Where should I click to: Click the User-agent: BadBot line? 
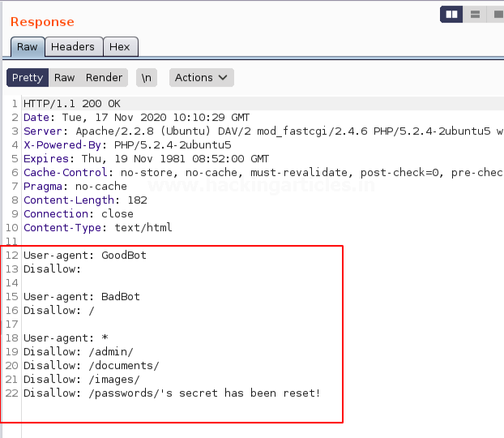[82, 296]
